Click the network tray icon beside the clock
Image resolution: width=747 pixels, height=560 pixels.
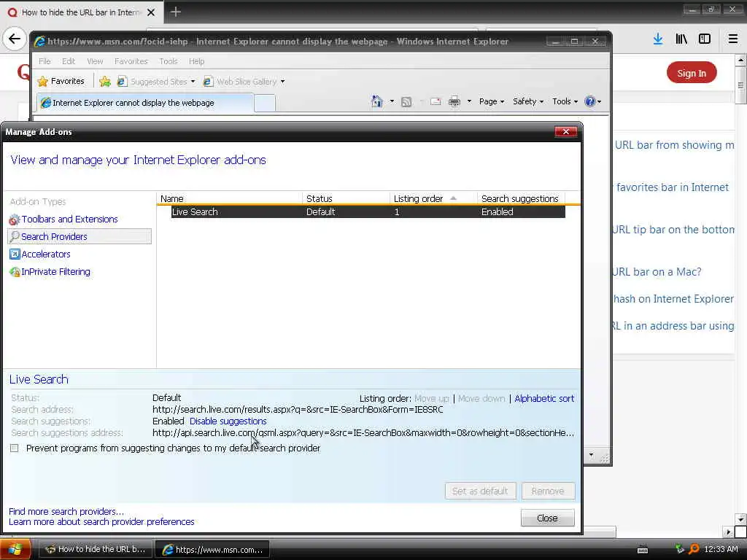(680, 549)
